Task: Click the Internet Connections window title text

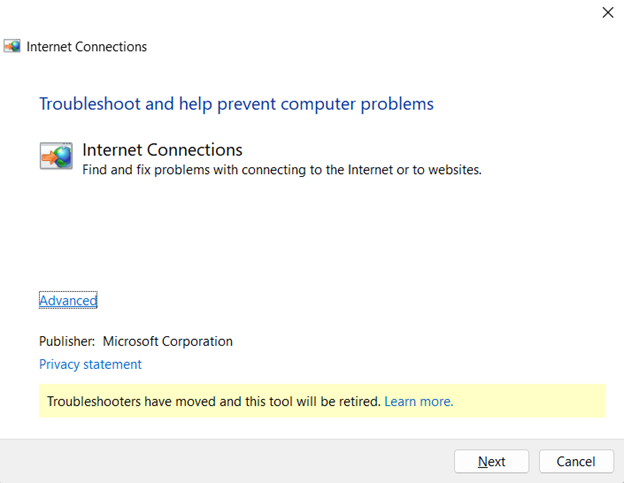Action: [x=87, y=46]
